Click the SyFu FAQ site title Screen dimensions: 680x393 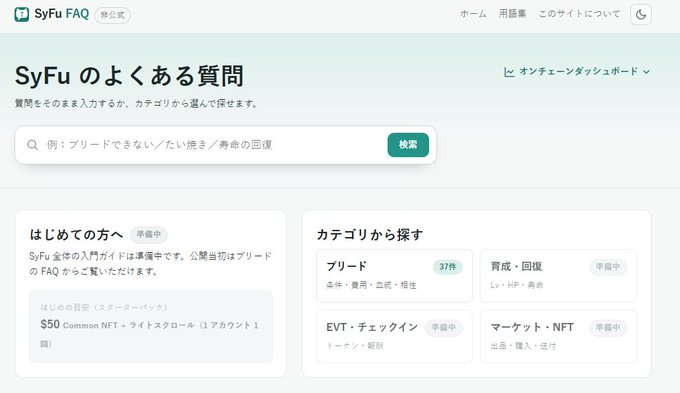tap(62, 14)
